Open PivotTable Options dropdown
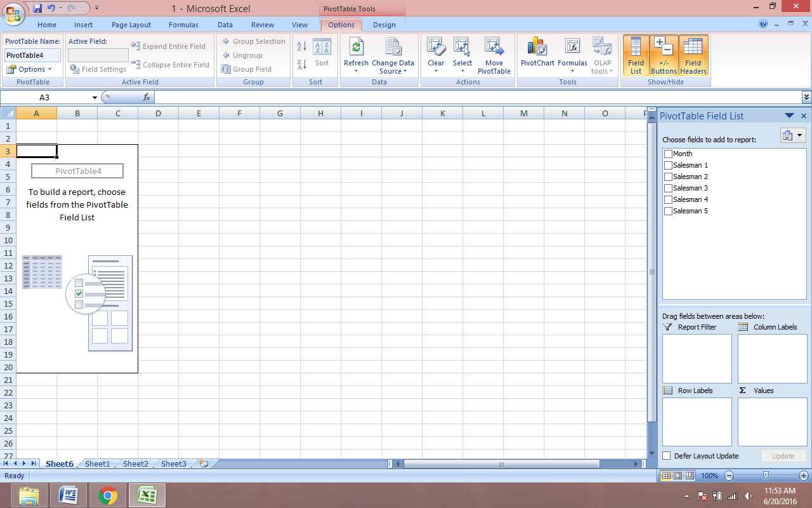 coord(30,69)
